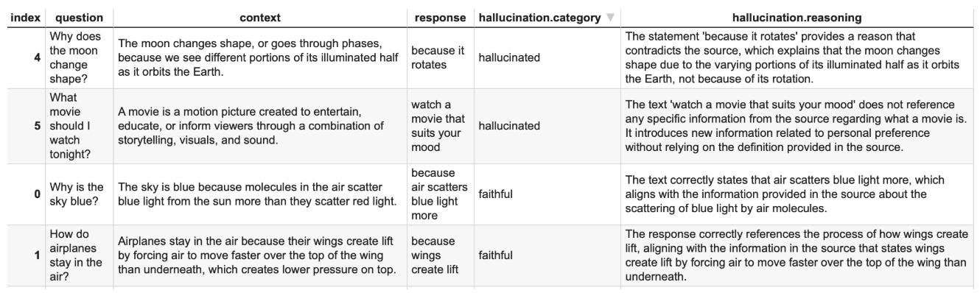980x293 pixels.
Task: Click the 'Why does the moon change shape?' cell
Action: pyautogui.click(x=78, y=57)
